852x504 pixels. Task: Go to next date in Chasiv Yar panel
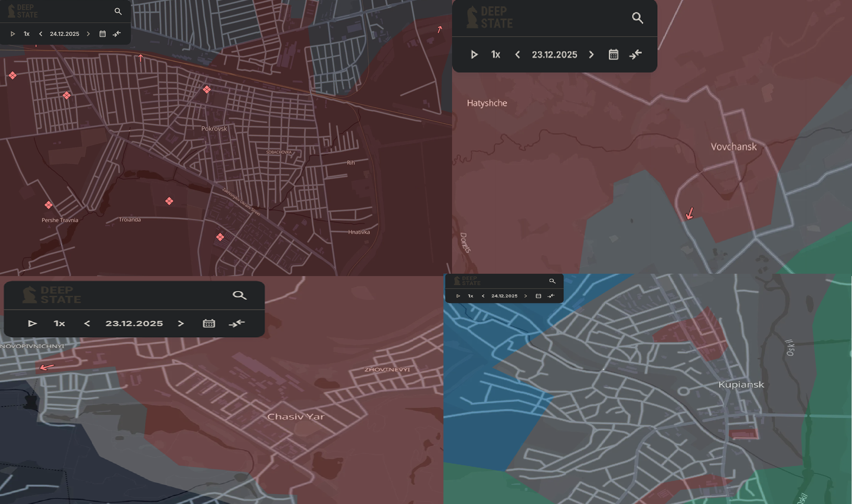[181, 323]
